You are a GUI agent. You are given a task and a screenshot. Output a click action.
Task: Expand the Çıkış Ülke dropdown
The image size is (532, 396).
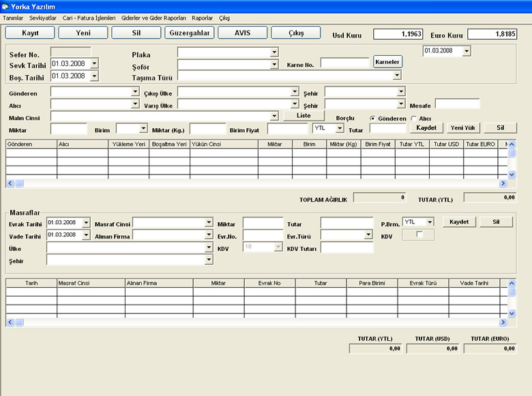[x=295, y=91]
